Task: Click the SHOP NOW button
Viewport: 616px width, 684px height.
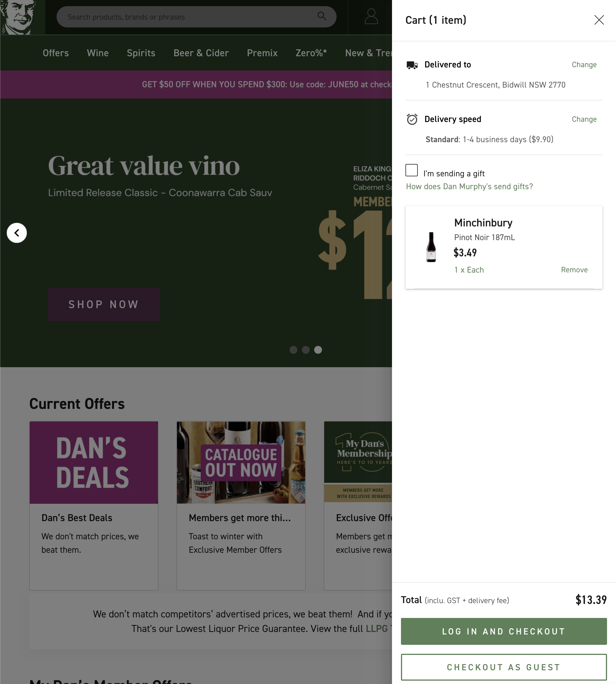Action: 104,304
